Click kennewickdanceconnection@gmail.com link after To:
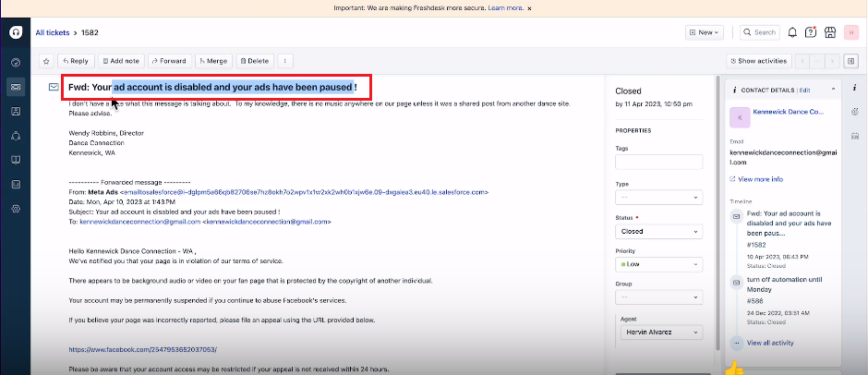This screenshot has height=375, width=868. (140, 222)
